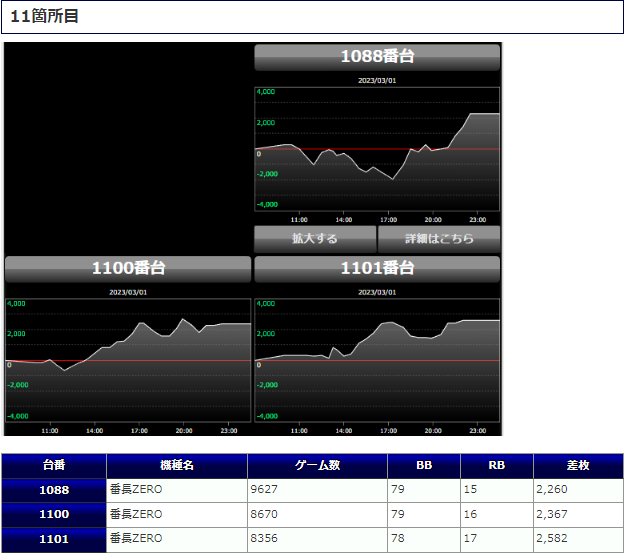Select the 1088 machine number cell
The width and height of the screenshot is (624, 556).
[54, 490]
